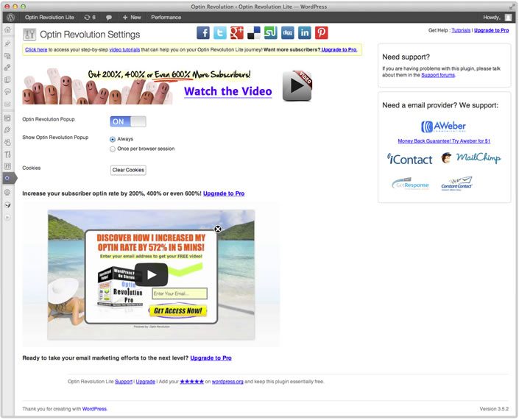519x420 pixels.
Task: Share on Delicious icon
Action: tap(254, 33)
